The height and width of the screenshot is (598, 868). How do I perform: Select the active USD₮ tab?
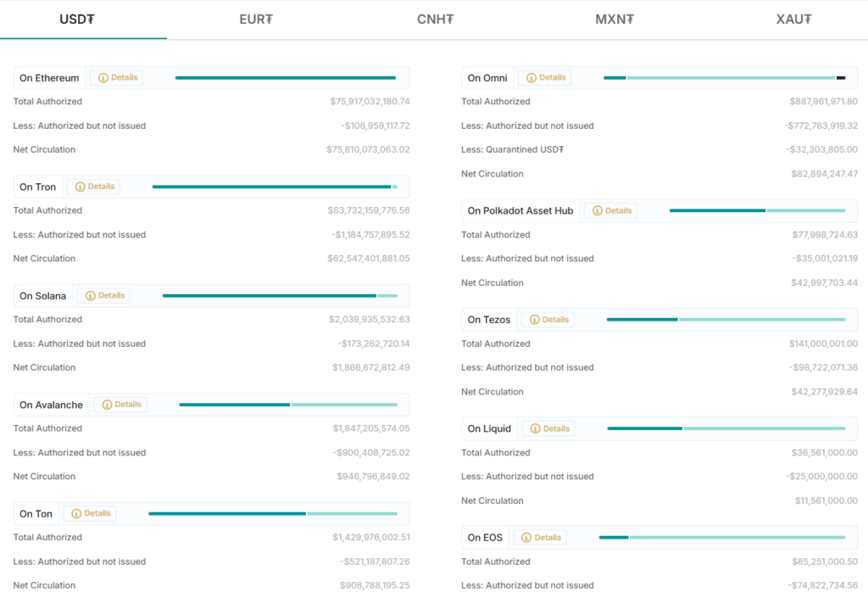(x=77, y=19)
